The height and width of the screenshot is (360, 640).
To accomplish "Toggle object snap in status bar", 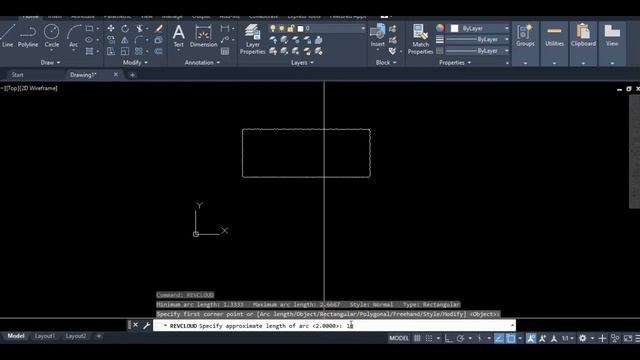I will click(511, 338).
